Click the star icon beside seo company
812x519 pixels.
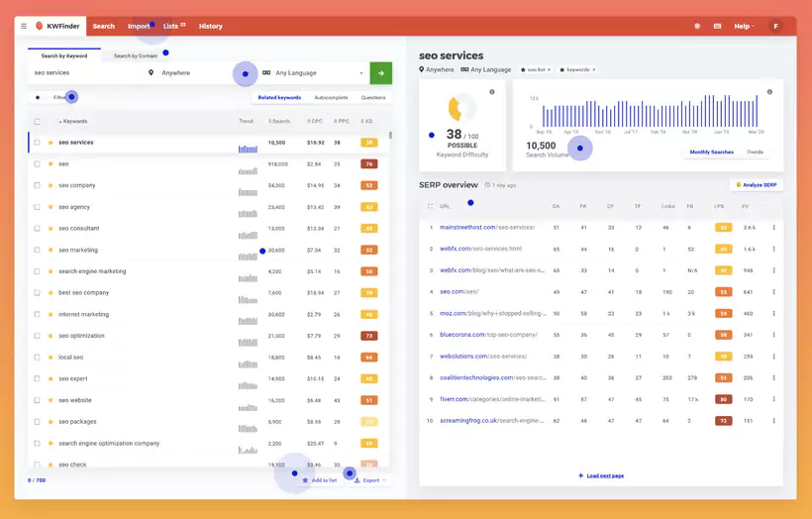coord(51,185)
